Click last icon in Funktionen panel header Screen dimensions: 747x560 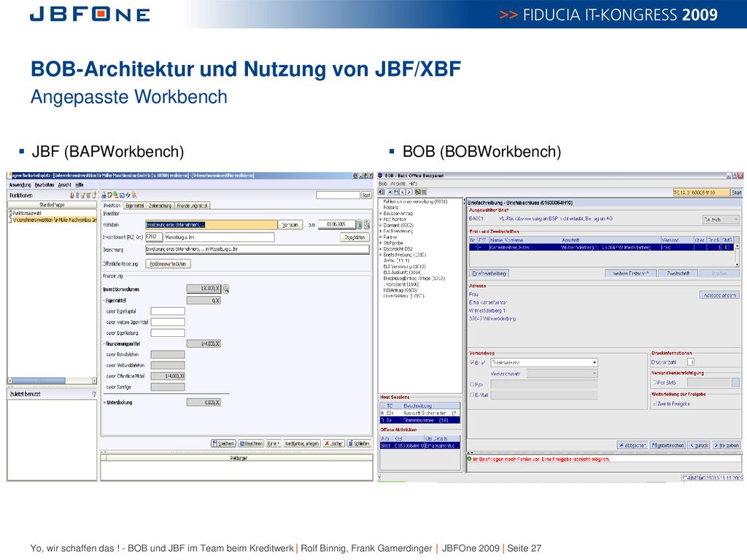coord(94,195)
